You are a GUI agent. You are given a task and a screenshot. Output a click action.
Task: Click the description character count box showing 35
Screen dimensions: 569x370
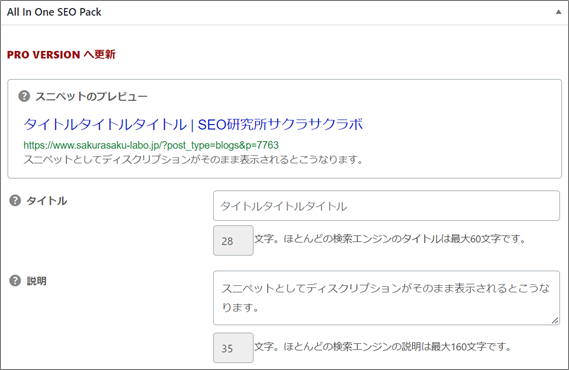coord(233,348)
